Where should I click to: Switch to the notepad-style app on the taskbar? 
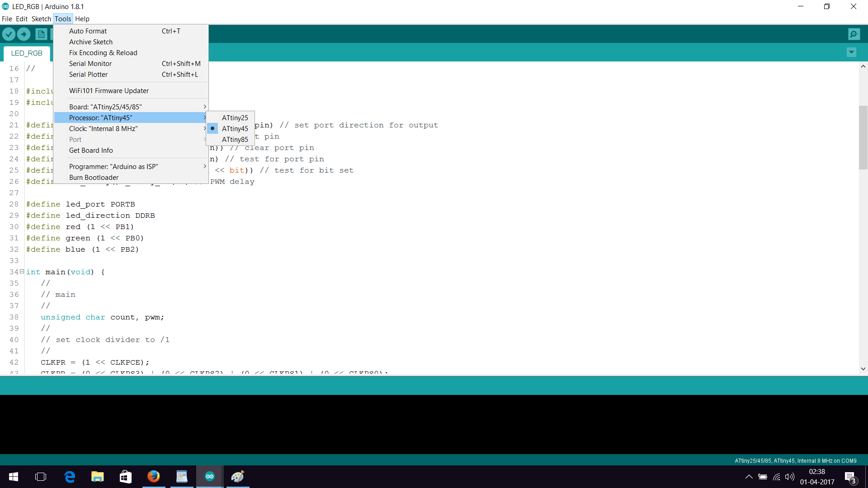tap(182, 477)
